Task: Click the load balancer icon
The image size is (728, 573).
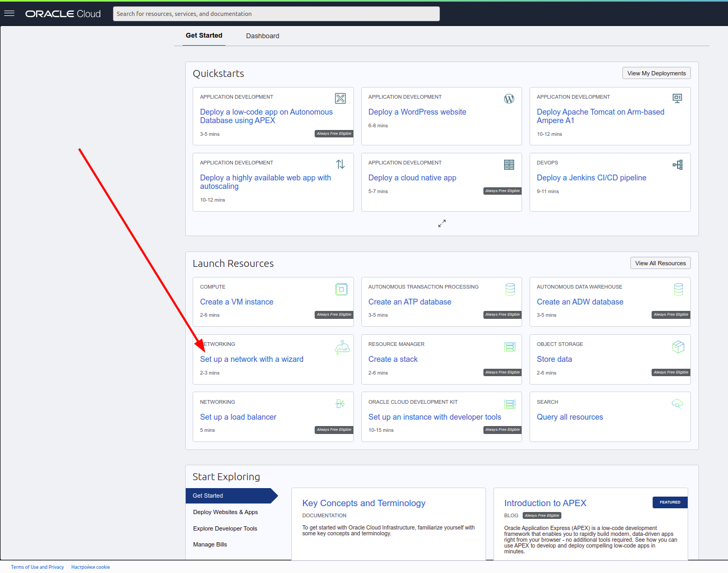Action: coord(340,404)
